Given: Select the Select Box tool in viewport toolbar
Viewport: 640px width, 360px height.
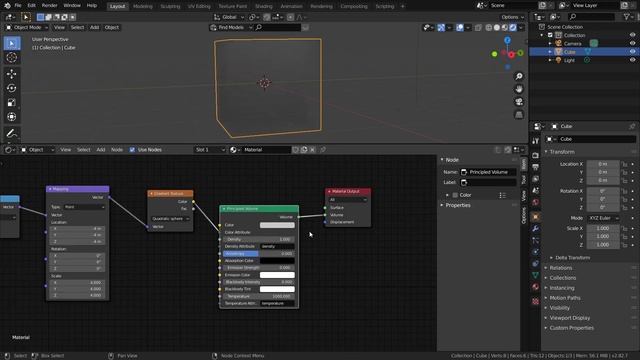Looking at the screenshot, I should 12,43.
